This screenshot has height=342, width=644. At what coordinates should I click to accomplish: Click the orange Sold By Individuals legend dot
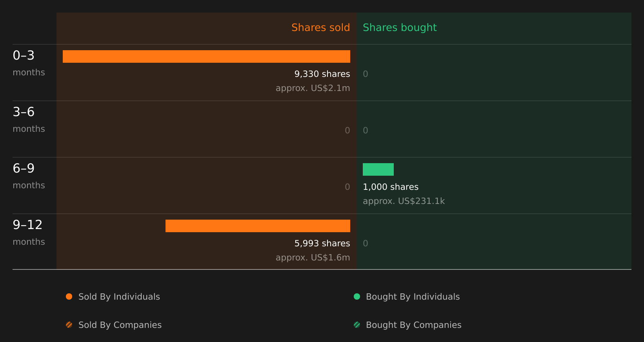pos(69,297)
